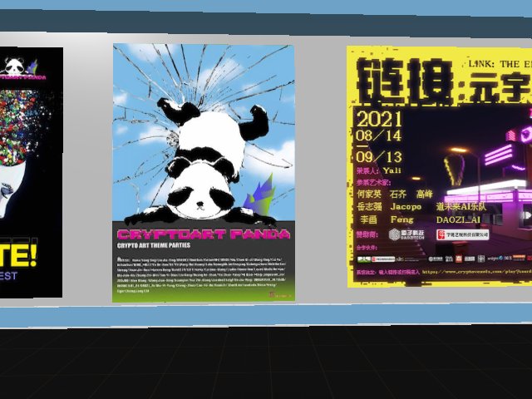This screenshot has width=532, height=399.
Task: Open the cryptovoxels.com URL on yellow poster
Action: coord(477,272)
